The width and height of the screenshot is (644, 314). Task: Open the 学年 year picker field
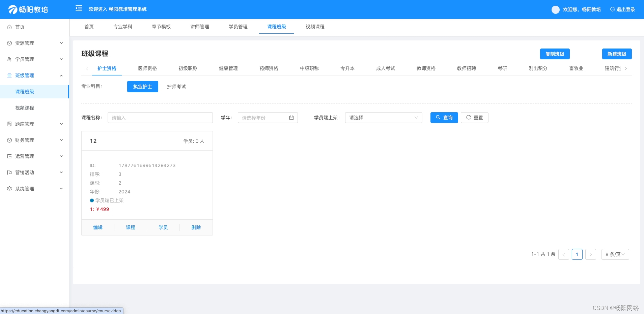click(268, 118)
